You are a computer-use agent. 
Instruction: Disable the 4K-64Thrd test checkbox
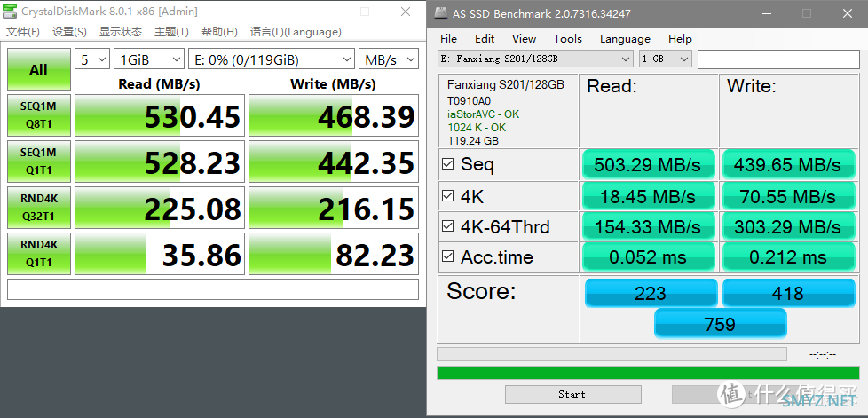[x=447, y=226]
